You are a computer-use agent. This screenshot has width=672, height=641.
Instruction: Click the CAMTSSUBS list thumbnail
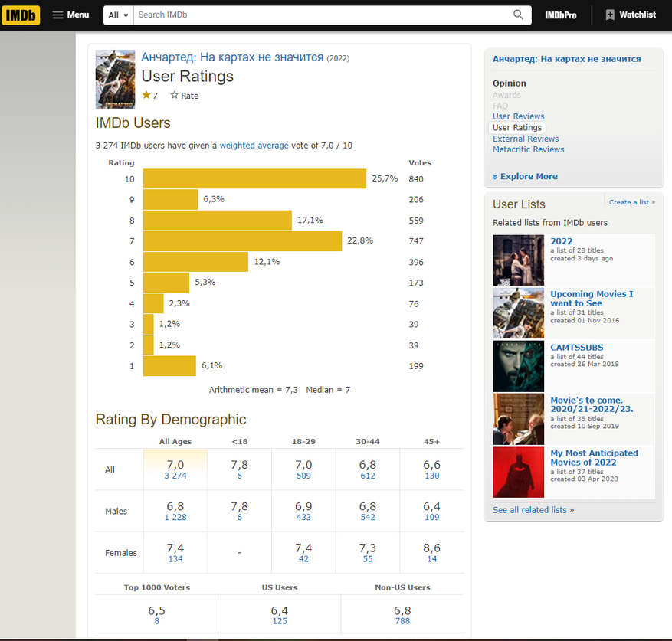[x=519, y=366]
